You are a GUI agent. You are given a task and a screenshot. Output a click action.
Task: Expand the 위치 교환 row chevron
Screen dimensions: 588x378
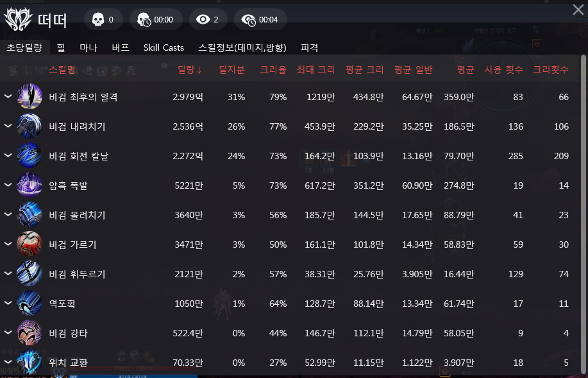[8, 363]
